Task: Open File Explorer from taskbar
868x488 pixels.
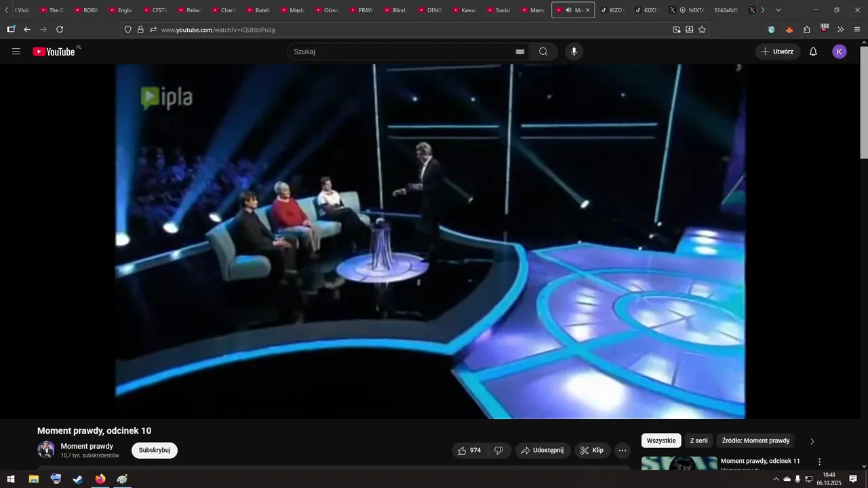Action: click(33, 479)
